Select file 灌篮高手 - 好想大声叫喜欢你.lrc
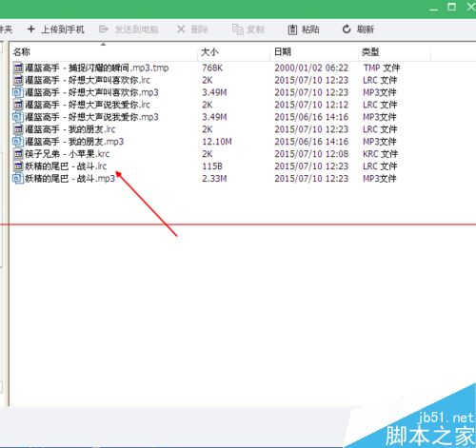 tap(88, 80)
